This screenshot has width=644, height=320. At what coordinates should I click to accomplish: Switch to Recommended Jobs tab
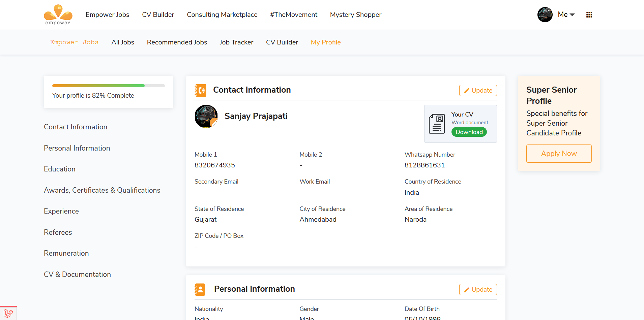coord(177,42)
